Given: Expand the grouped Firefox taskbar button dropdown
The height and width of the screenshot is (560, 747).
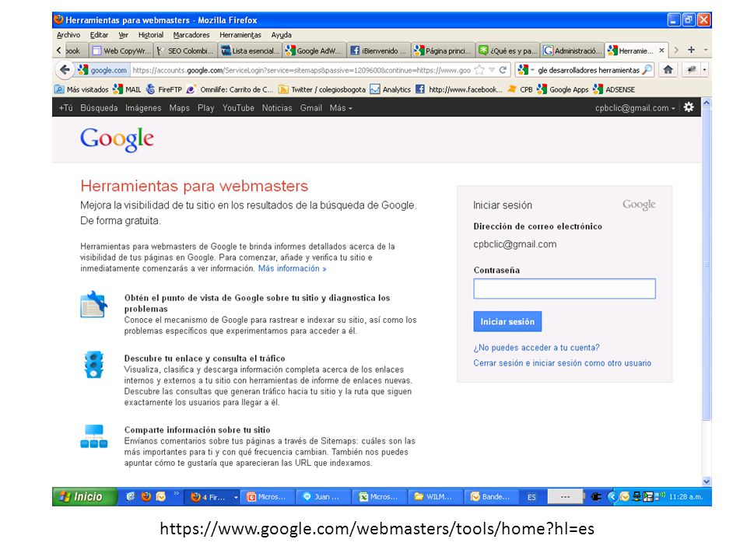Looking at the screenshot, I should (x=235, y=497).
